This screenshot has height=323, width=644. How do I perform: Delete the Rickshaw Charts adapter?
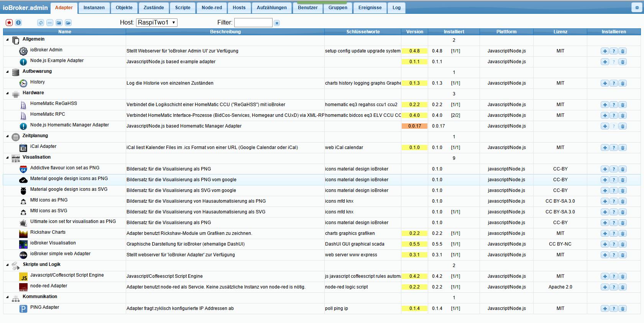(623, 233)
